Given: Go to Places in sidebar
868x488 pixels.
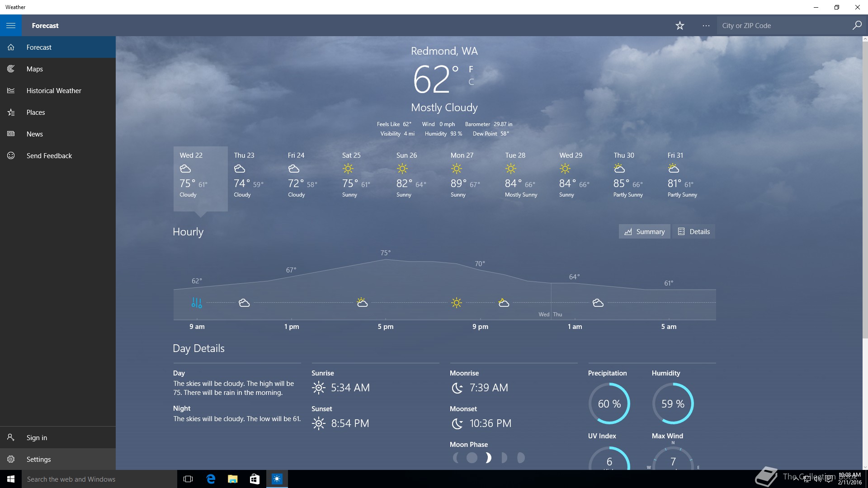Looking at the screenshot, I should pos(35,113).
